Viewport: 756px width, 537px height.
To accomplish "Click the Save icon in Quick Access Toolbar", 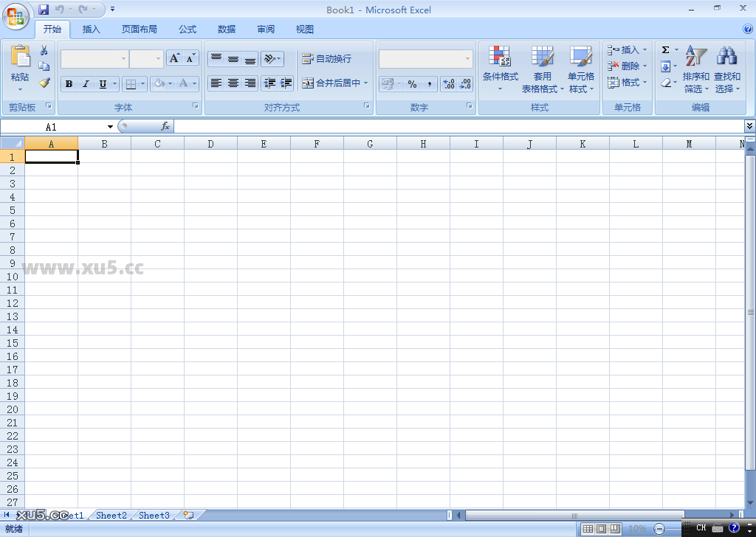I will click(44, 9).
